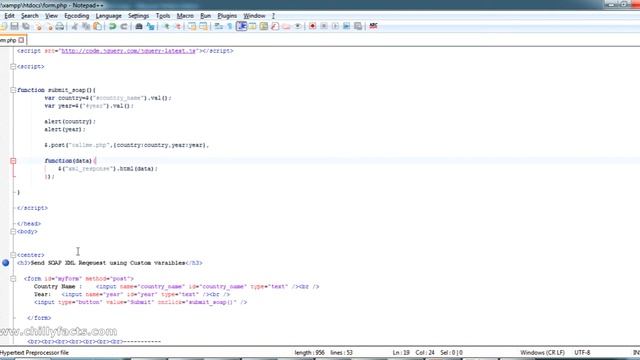Click the $.post("callme.php" code line
640x360 pixels.
tap(127, 145)
